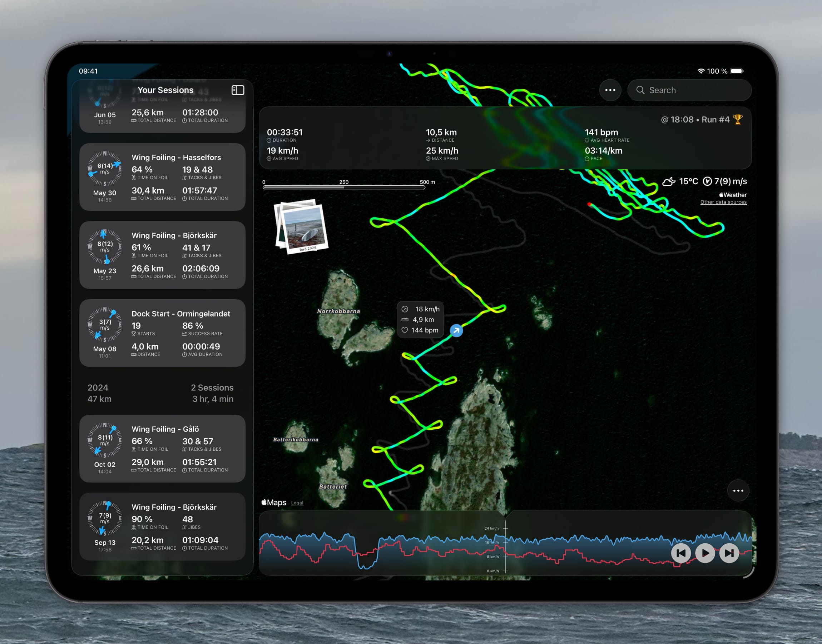
Task: Open the lower map ellipsis options button
Action: 738,490
